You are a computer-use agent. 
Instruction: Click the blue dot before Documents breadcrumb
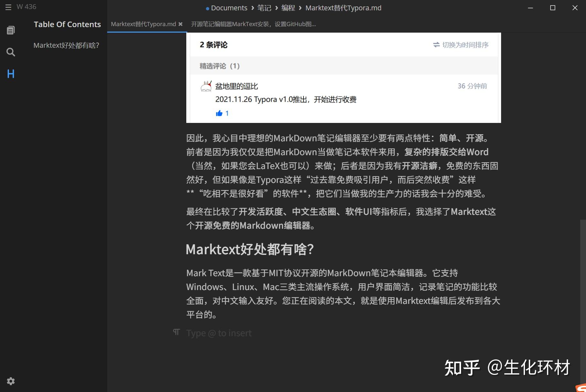point(206,8)
